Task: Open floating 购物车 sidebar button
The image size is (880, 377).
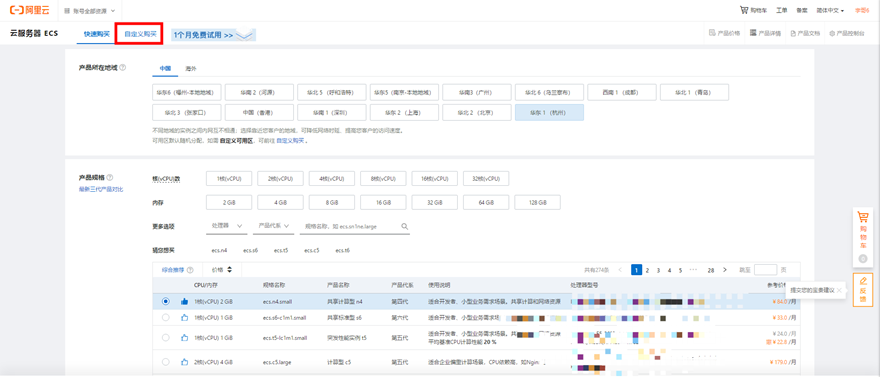Action: pos(863,236)
